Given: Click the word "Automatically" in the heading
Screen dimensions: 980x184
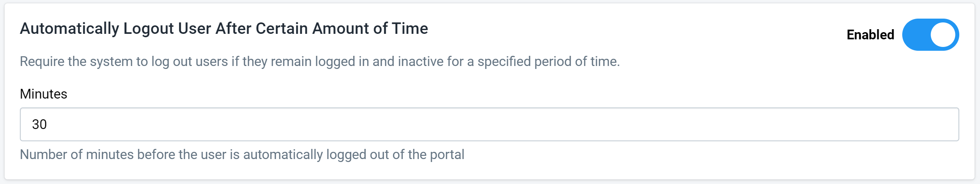Looking at the screenshot, I should click(70, 28).
